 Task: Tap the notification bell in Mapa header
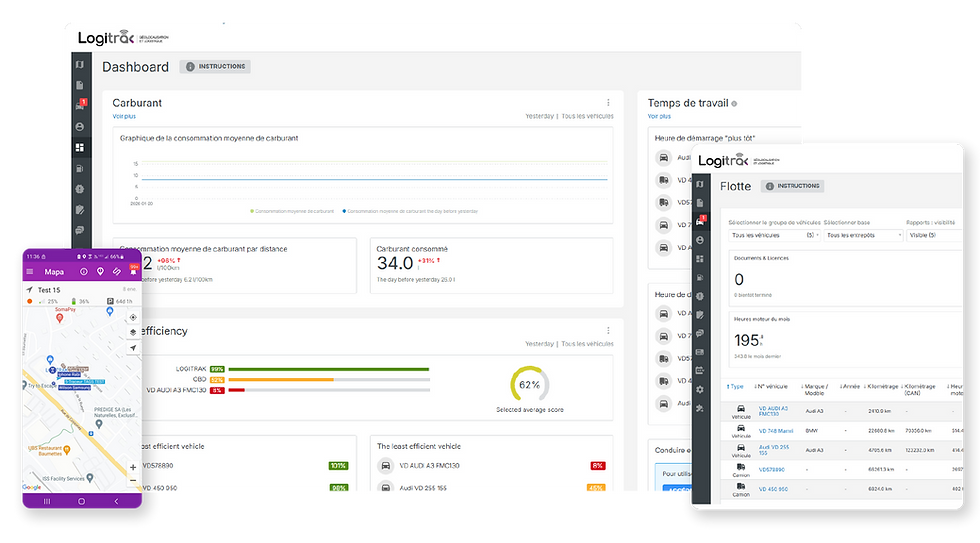tap(133, 271)
